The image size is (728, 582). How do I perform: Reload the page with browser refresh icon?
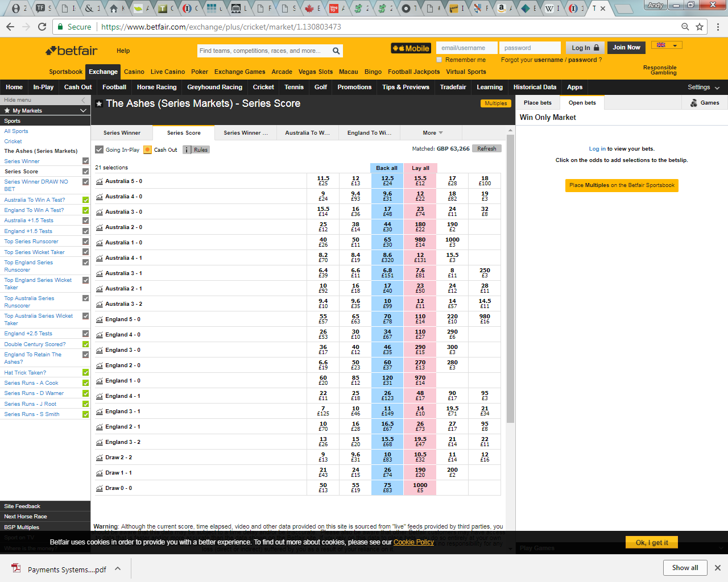tap(42, 27)
